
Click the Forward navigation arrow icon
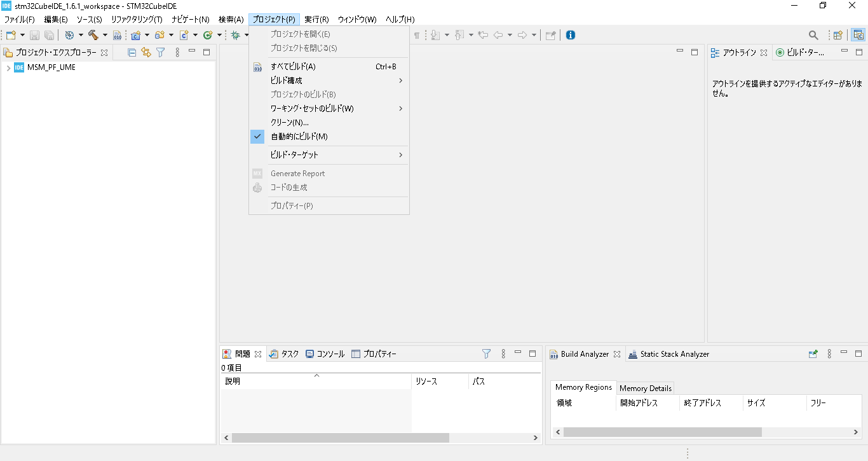click(522, 35)
